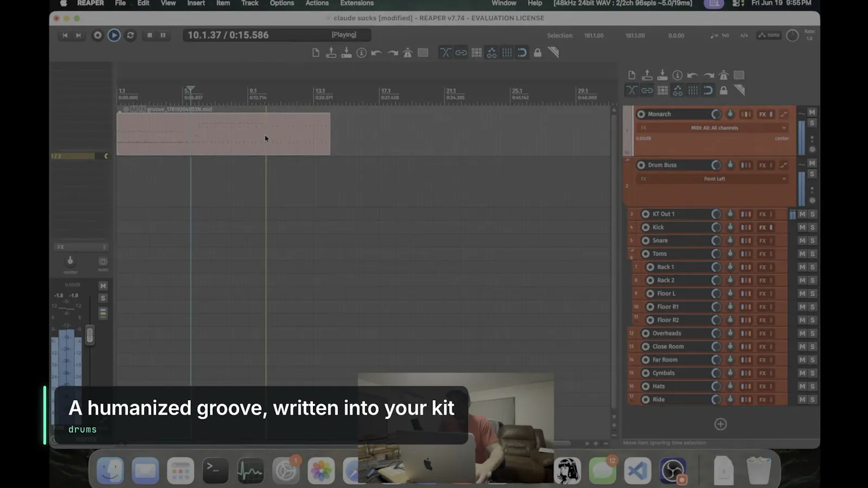This screenshot has width=868, height=488.
Task: Toggle the metronome icon in main toolbar
Action: click(x=407, y=53)
